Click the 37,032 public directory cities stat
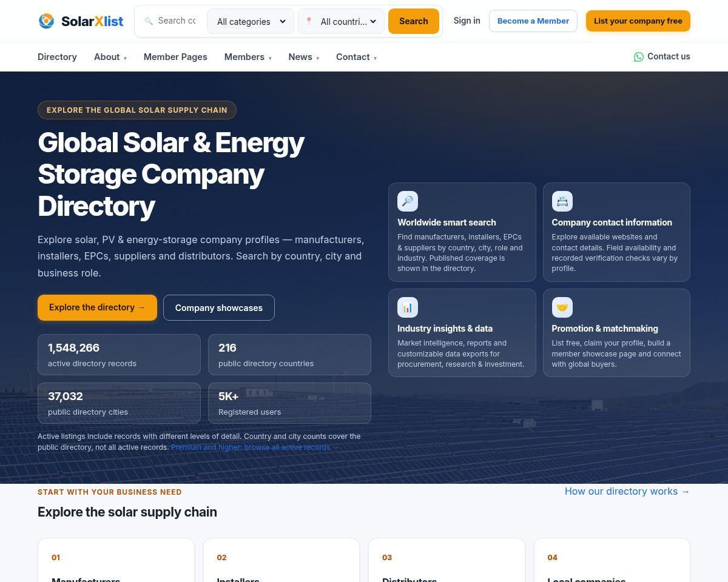 pyautogui.click(x=119, y=403)
